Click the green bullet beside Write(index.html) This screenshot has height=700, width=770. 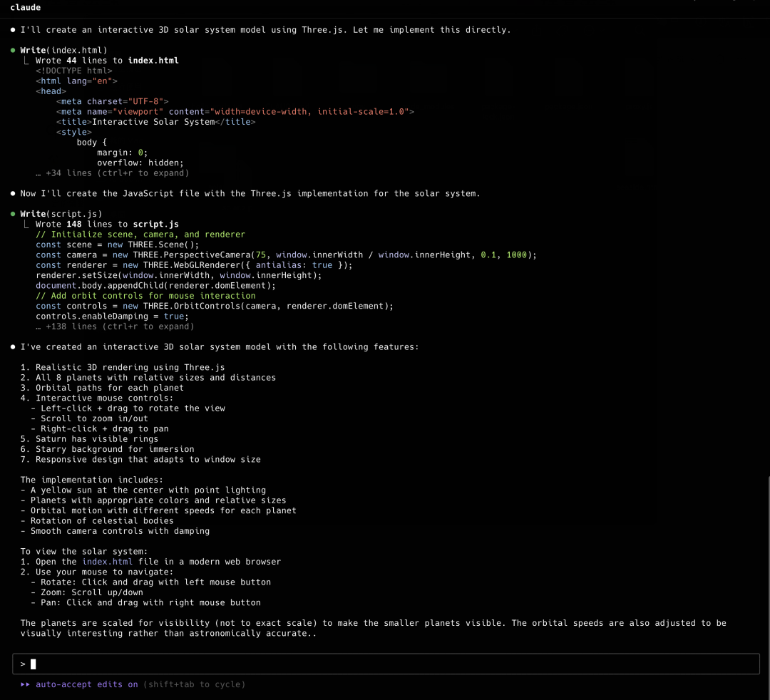point(13,50)
